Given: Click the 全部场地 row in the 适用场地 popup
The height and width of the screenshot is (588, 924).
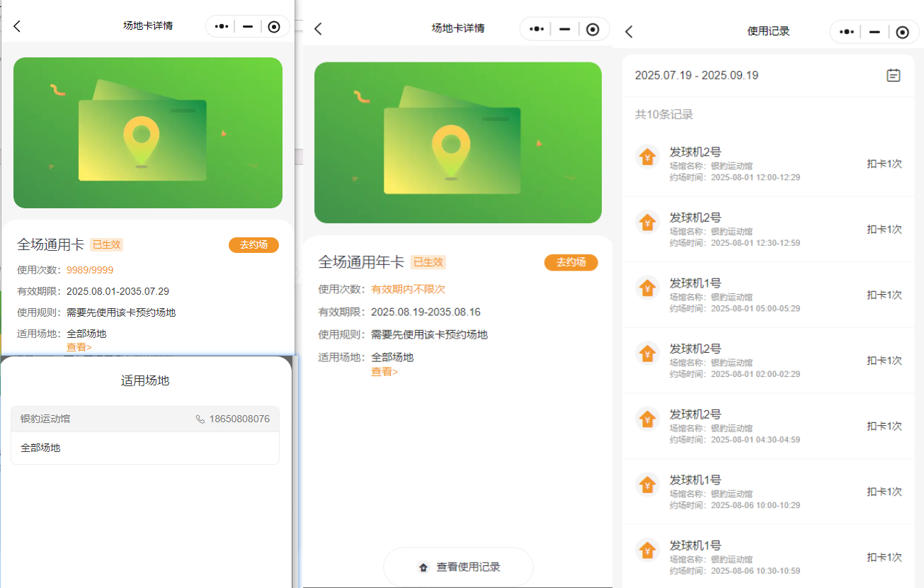Looking at the screenshot, I should pyautogui.click(x=145, y=448).
